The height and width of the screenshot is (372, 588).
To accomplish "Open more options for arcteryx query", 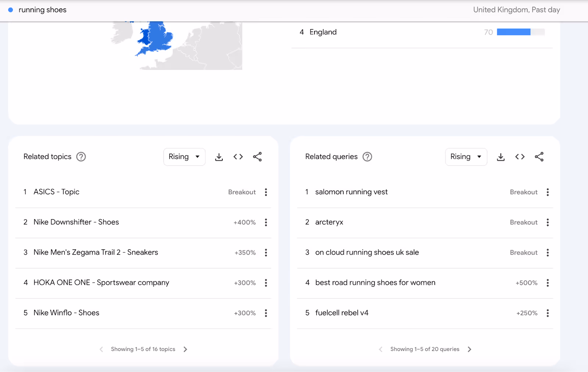I will 548,222.
